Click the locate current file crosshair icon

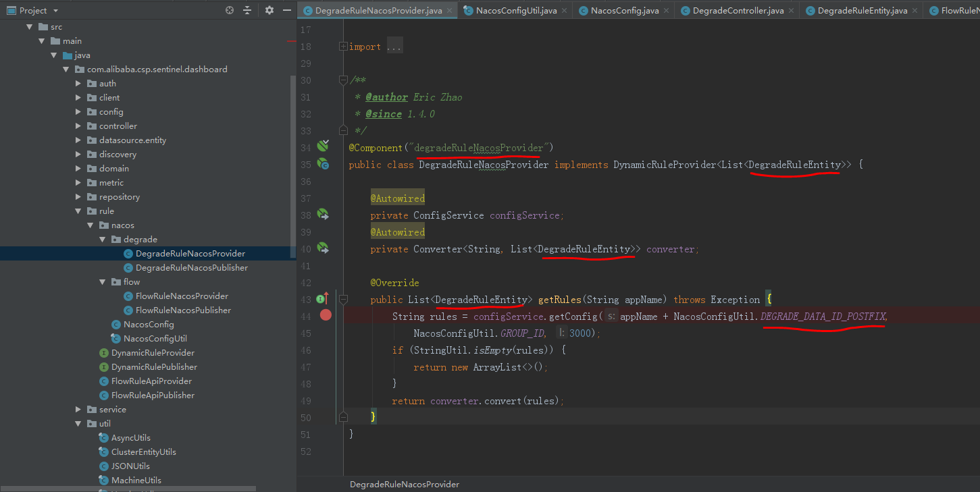[230, 10]
